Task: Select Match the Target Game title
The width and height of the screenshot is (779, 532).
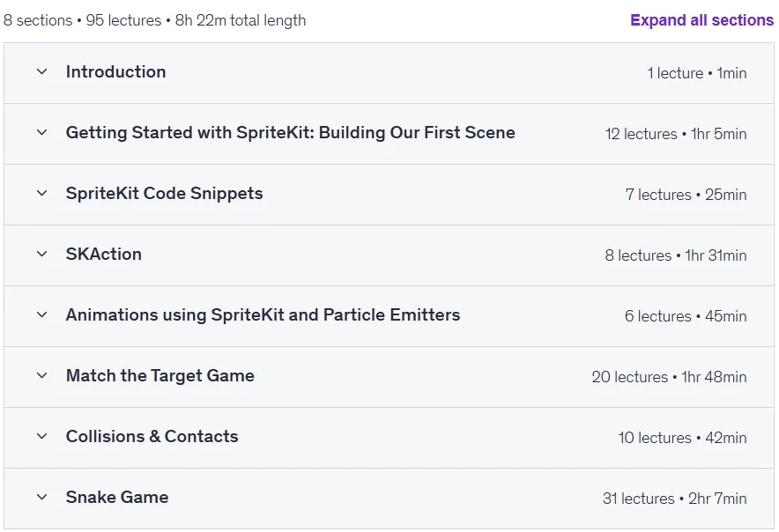Action: pyautogui.click(x=160, y=375)
